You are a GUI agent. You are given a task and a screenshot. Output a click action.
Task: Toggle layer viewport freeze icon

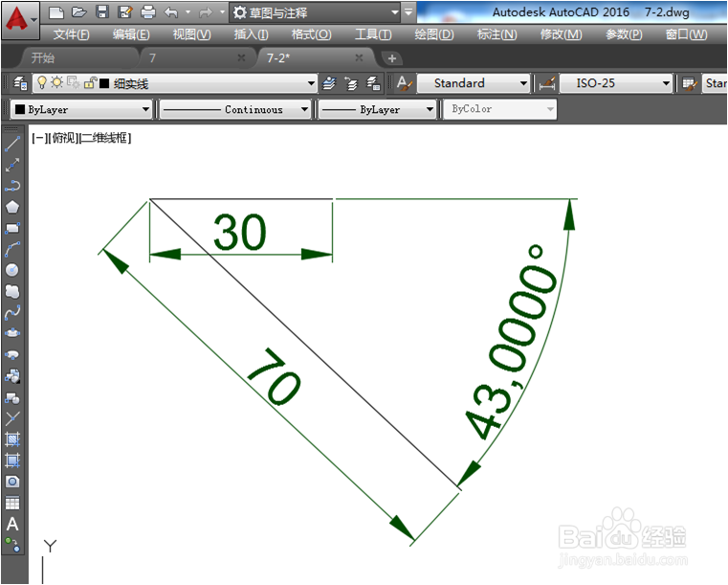(x=73, y=82)
